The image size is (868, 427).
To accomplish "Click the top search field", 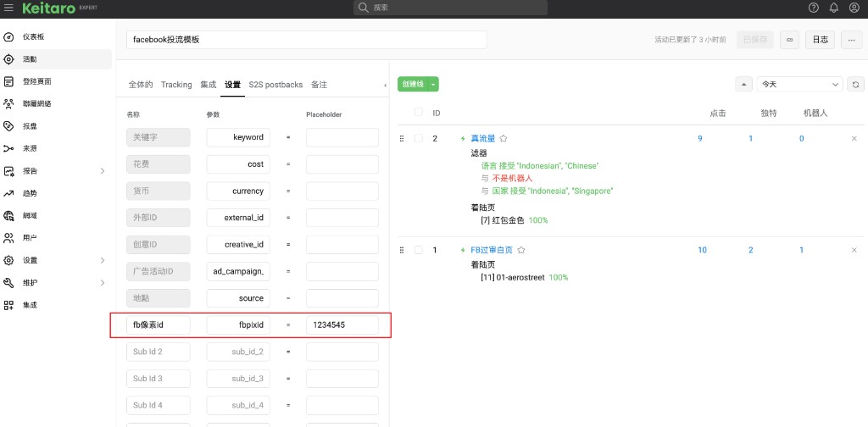I will [x=451, y=8].
